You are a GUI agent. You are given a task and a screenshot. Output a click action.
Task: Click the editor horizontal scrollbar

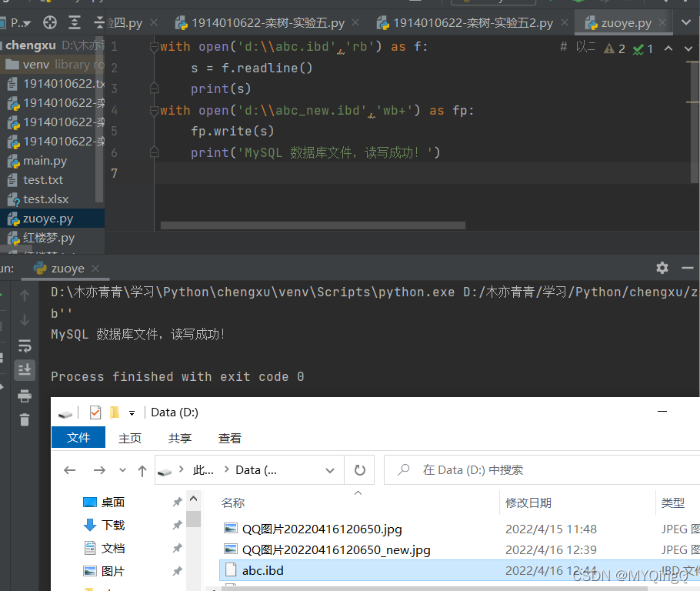click(312, 225)
